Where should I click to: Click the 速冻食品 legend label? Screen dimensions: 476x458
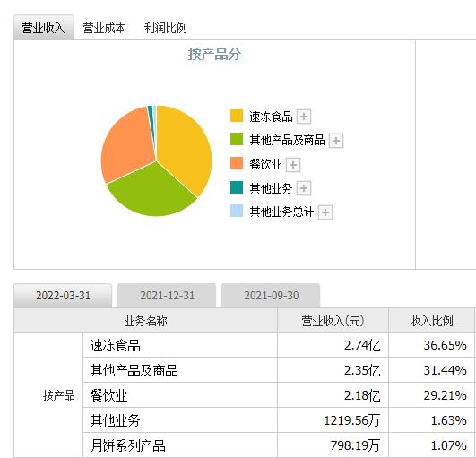[271, 117]
